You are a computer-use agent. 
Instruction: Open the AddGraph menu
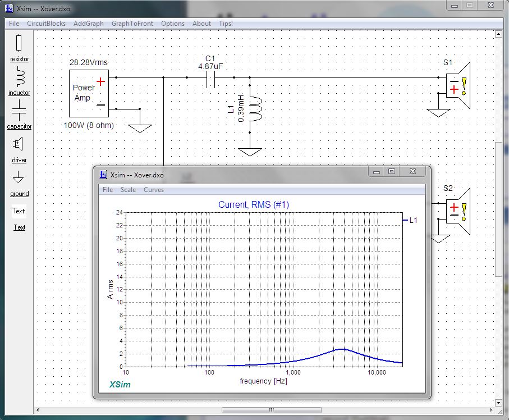(88, 24)
